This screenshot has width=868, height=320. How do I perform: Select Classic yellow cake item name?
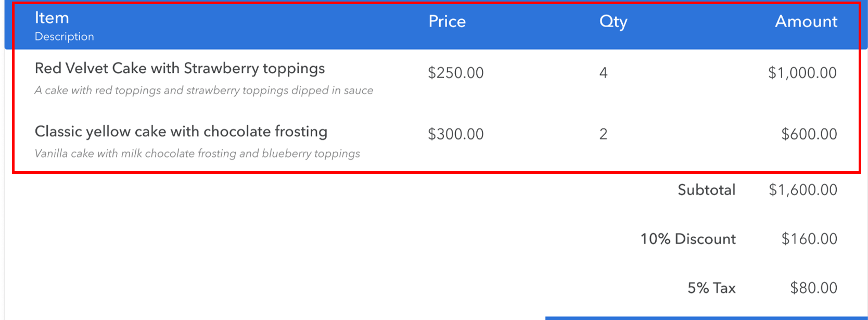click(x=181, y=132)
